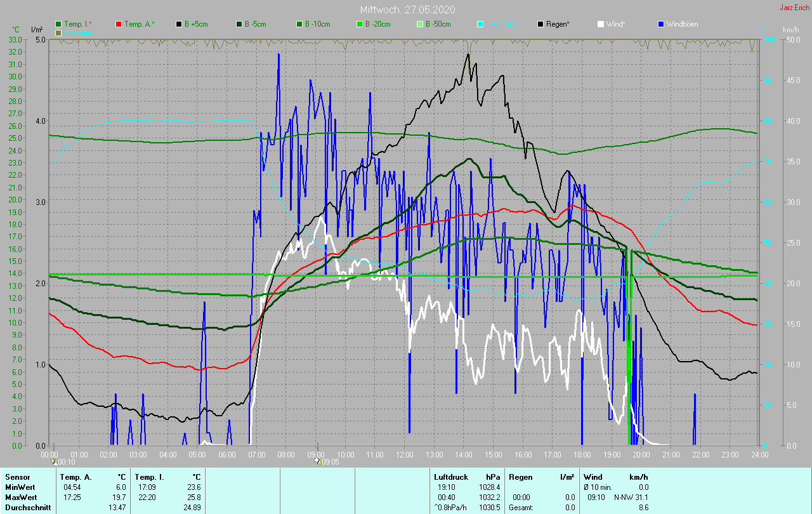This screenshot has width=812, height=514.
Task: Select the MaxWert row label
Action: (20, 497)
